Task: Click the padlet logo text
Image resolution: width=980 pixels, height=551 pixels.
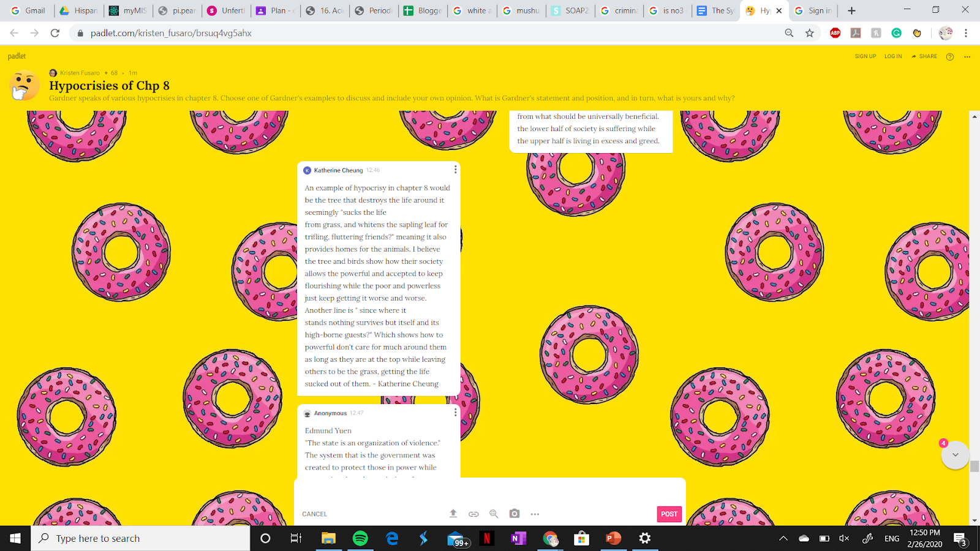Action: pos(17,56)
